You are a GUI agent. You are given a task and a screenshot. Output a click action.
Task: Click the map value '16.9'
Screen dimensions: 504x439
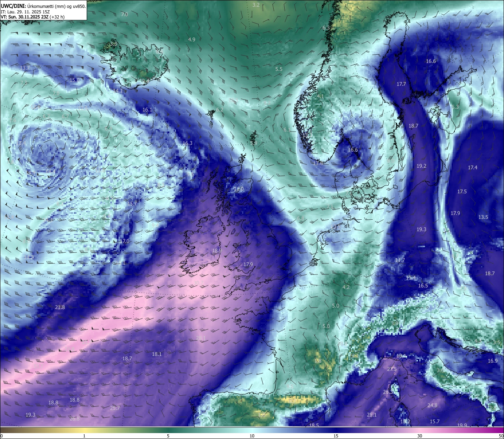pyautogui.click(x=493, y=361)
